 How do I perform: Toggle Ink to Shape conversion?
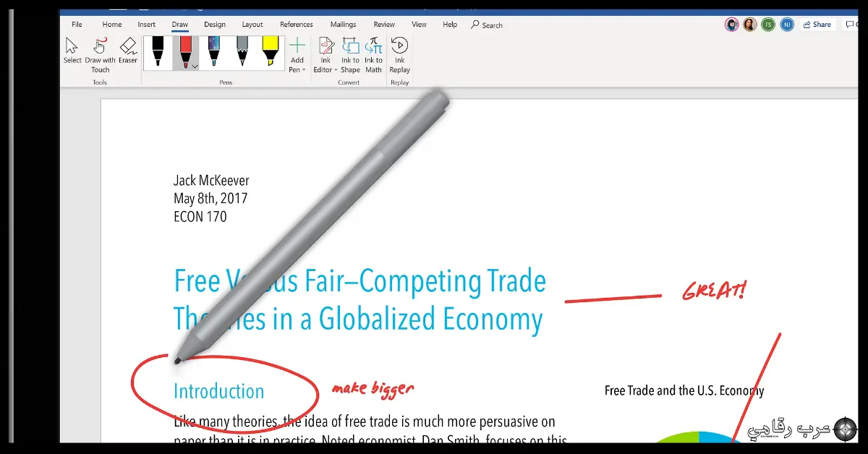(350, 55)
